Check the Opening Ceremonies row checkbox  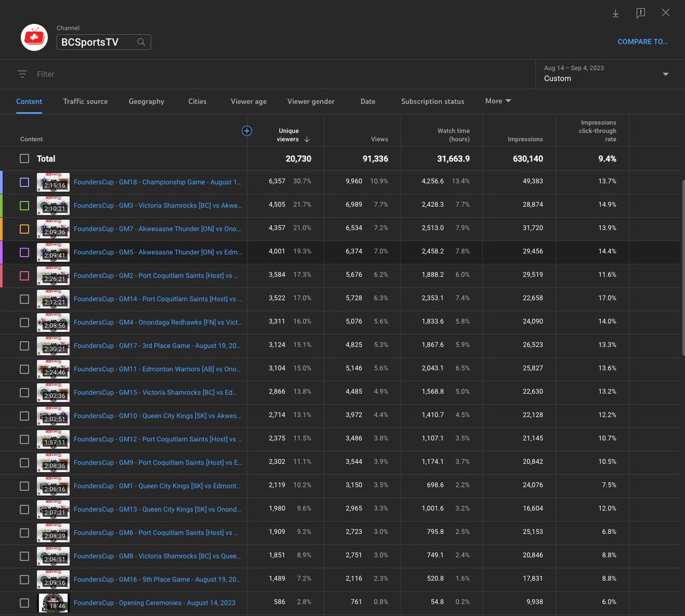pyautogui.click(x=25, y=603)
